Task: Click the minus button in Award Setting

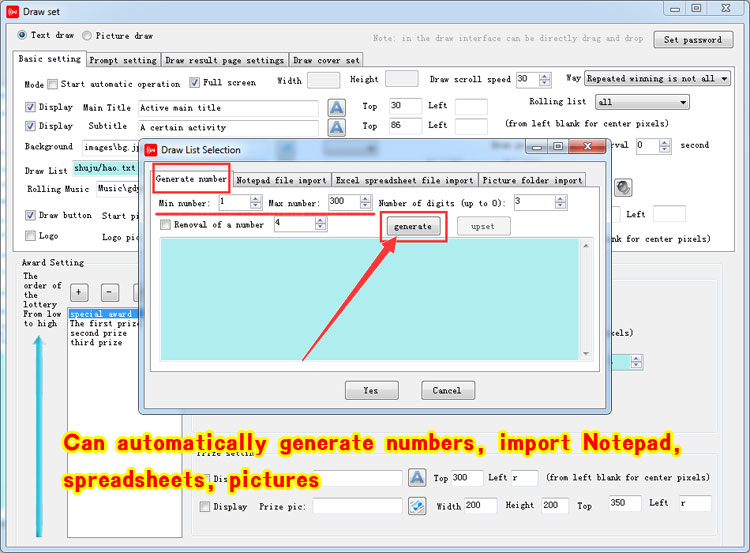Action: pyautogui.click(x=111, y=292)
